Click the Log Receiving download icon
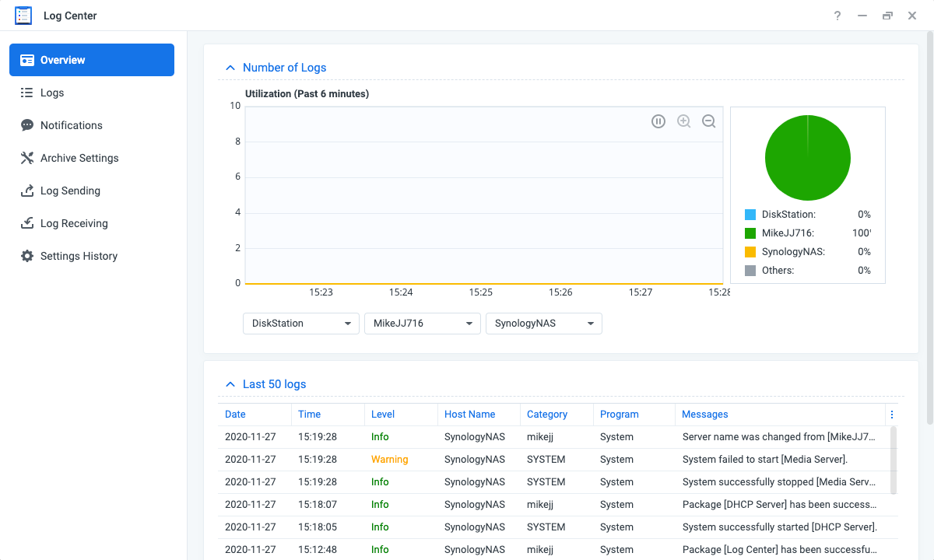 pyautogui.click(x=27, y=223)
